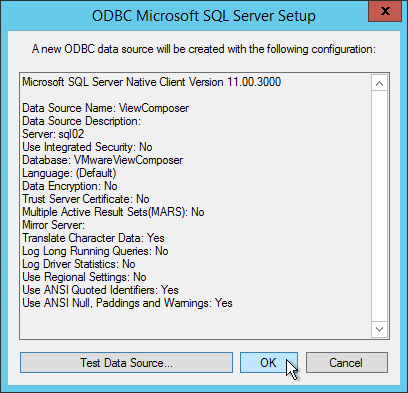The width and height of the screenshot is (408, 393).
Task: Select the 'Multiple Active Result Sets(MARS): No' line
Action: click(113, 212)
